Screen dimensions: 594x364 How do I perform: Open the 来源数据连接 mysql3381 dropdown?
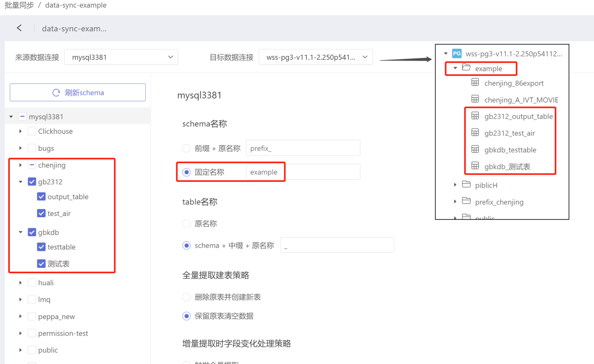point(121,57)
